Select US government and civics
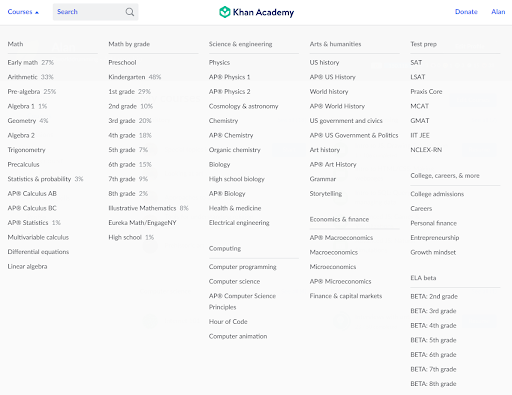 (346, 121)
